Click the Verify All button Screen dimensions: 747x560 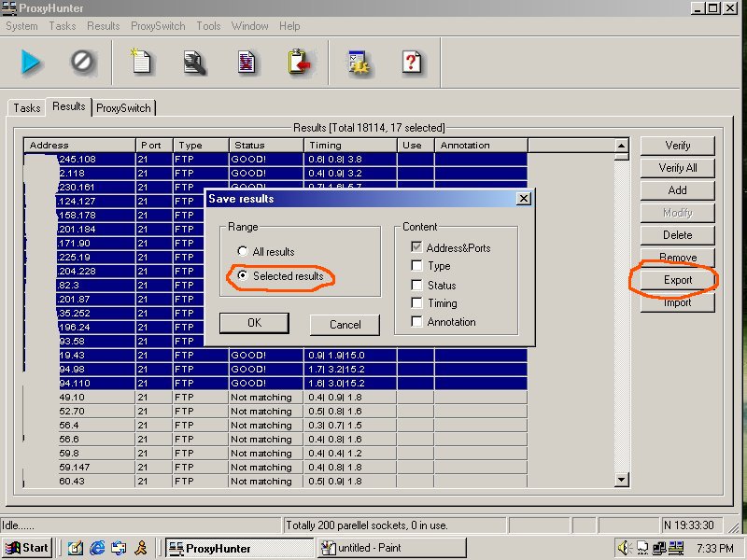point(677,168)
